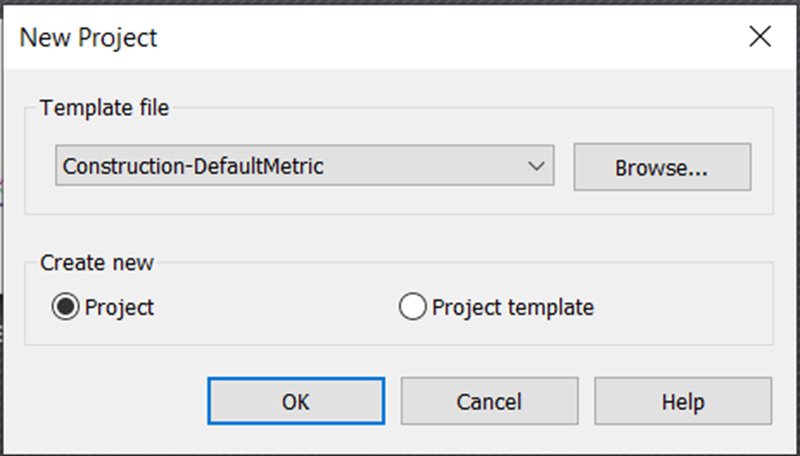
Task: Click the 'Project template' option label
Action: 513,308
